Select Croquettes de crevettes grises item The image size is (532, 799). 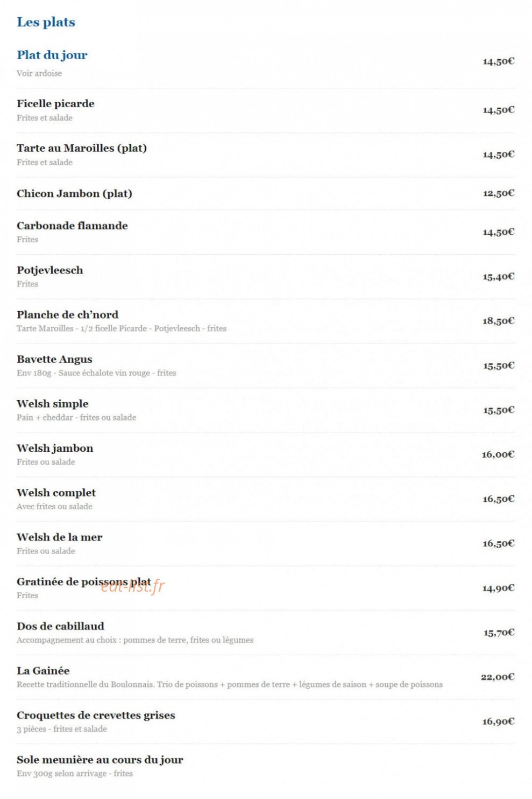pyautogui.click(x=96, y=716)
